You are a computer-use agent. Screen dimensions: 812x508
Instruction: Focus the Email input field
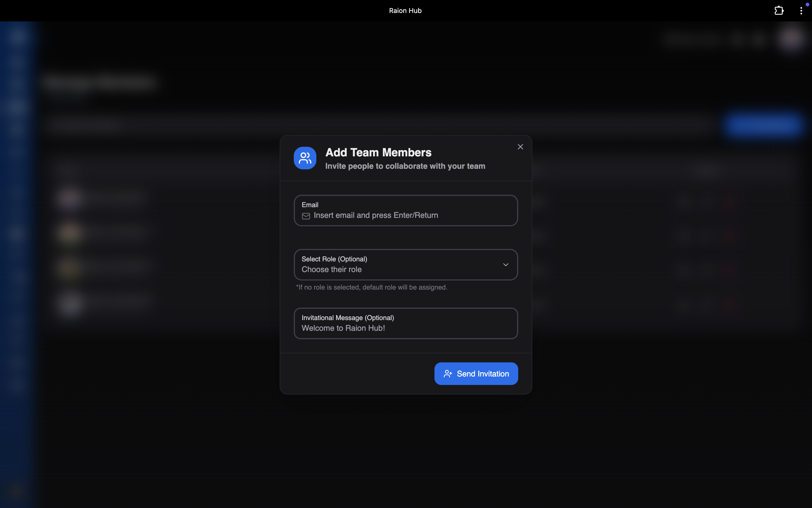[406, 211]
